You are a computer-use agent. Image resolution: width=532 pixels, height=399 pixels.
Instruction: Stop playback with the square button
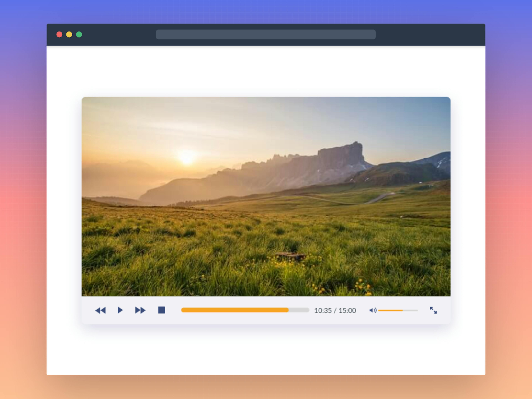(161, 310)
